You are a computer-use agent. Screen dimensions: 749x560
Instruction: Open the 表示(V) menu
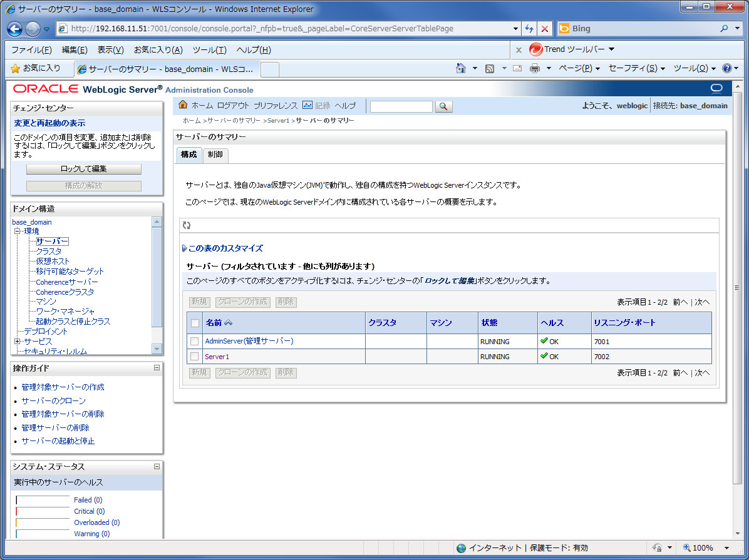click(110, 49)
